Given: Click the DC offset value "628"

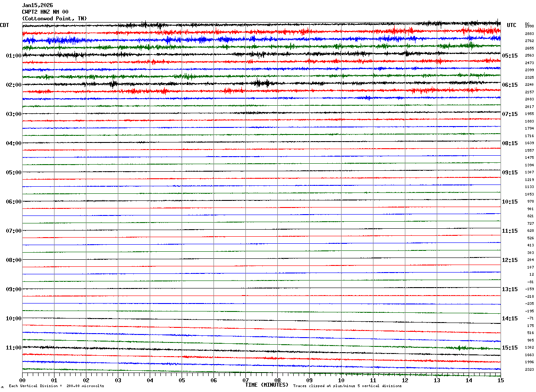Looking at the screenshot, I should click(x=531, y=231).
